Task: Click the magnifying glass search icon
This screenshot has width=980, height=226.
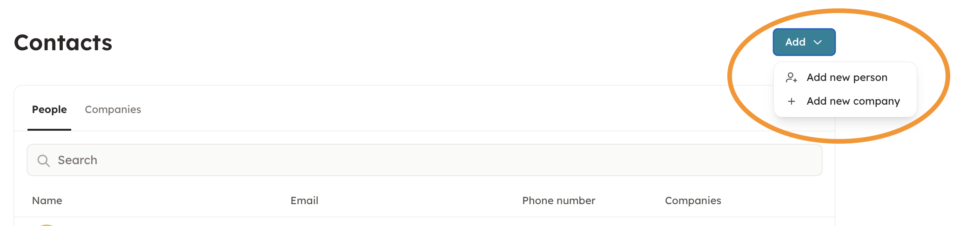Action: coord(43,160)
